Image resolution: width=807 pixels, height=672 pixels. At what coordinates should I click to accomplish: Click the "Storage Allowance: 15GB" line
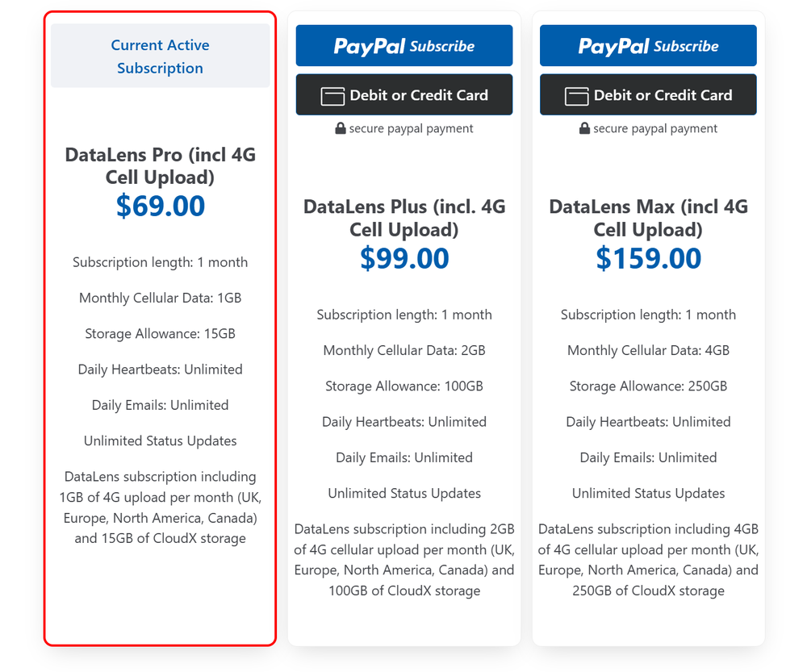160,334
